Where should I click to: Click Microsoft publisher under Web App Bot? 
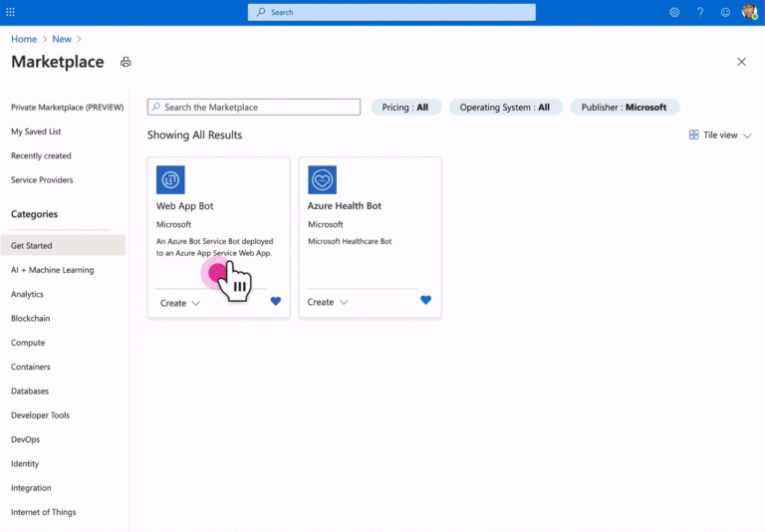[173, 224]
